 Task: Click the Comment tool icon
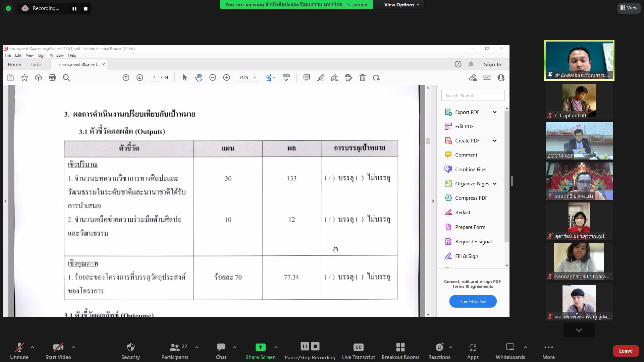pos(307,78)
